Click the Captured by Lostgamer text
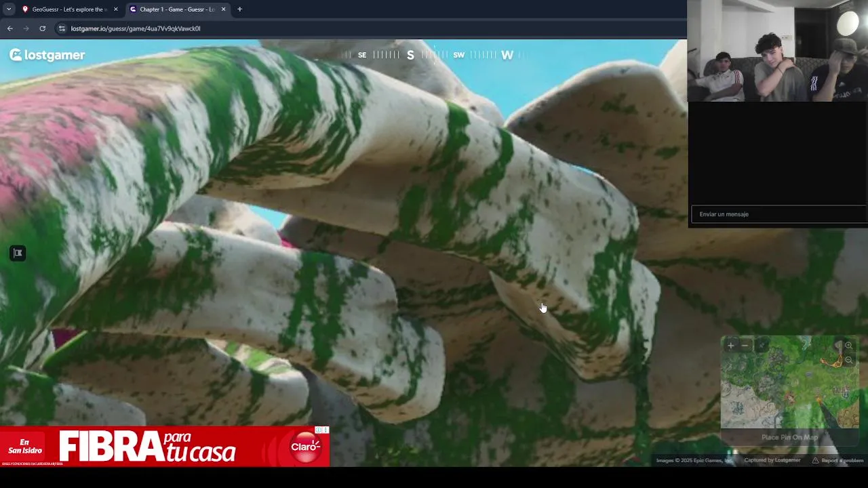 click(772, 460)
